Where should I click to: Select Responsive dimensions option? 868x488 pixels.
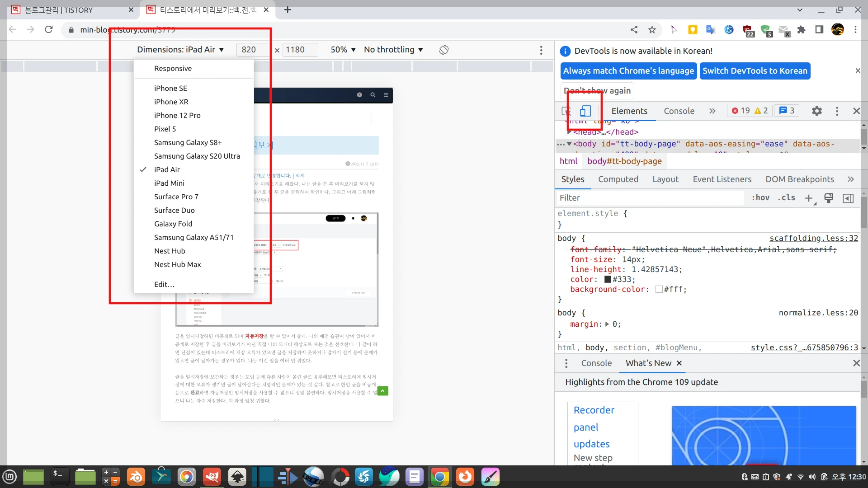pos(173,68)
